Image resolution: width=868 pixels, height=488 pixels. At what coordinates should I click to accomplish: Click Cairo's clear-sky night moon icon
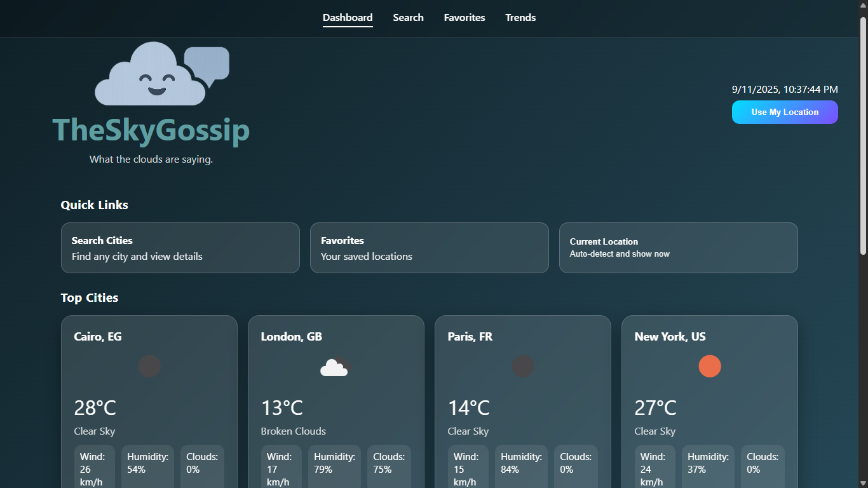point(149,366)
